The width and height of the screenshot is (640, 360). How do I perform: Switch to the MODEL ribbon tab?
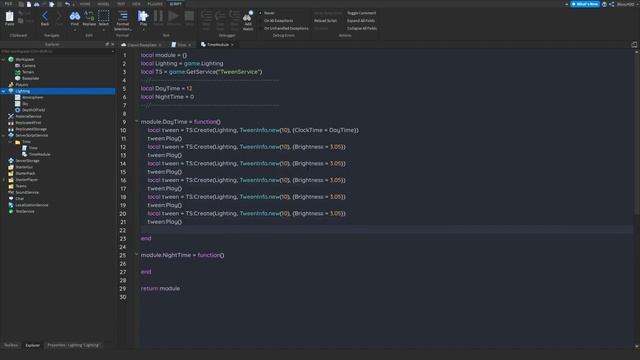(103, 4)
